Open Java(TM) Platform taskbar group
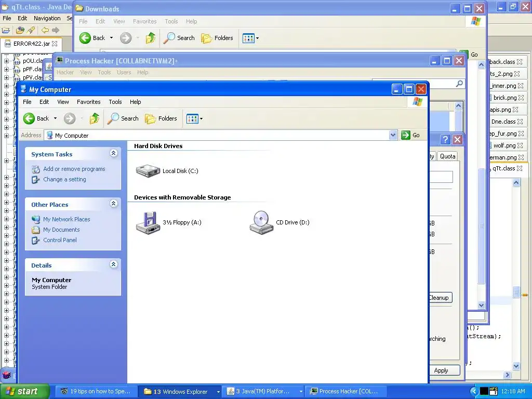 263,392
